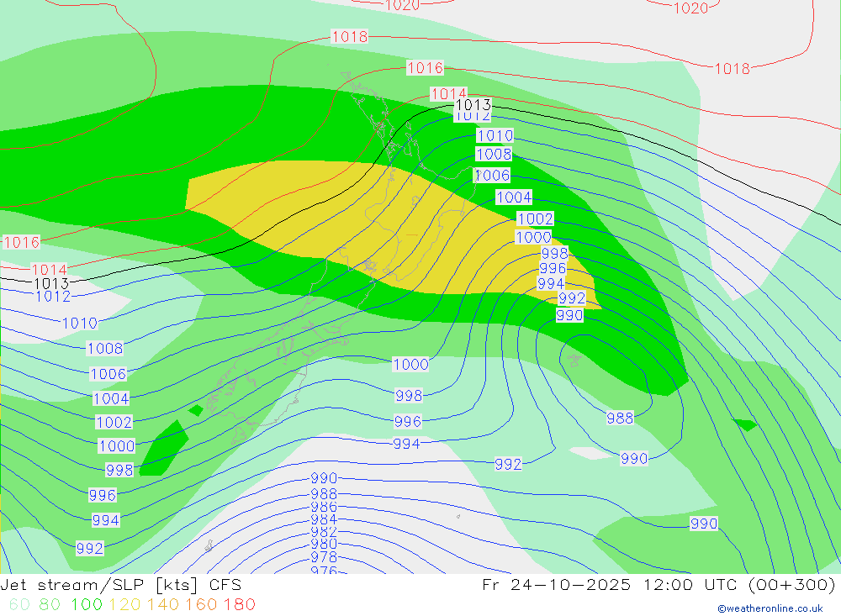Click the red 1020 label at top right
The width and height of the screenshot is (841, 616).
[690, 8]
